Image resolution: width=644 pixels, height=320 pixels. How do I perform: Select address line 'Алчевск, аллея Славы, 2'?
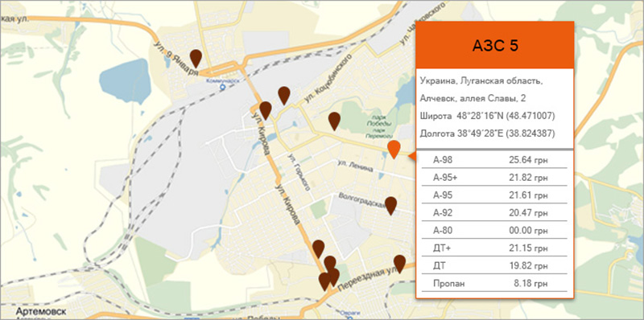(473, 99)
